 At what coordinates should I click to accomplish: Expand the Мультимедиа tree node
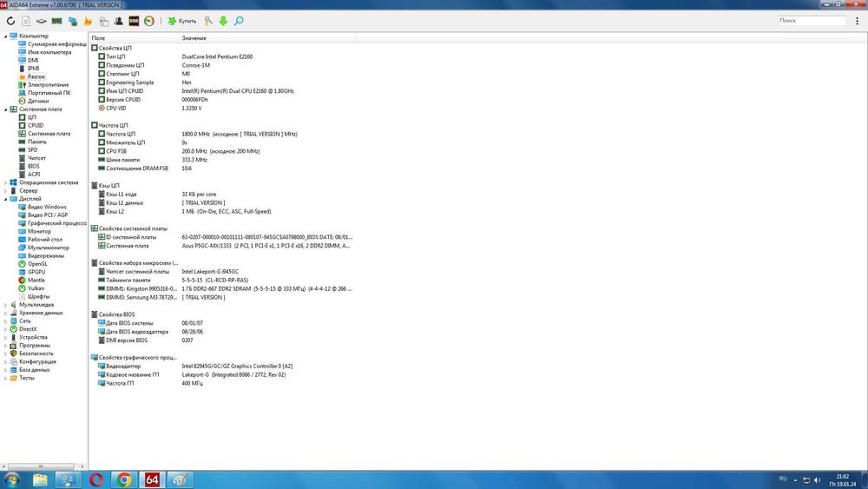point(5,305)
